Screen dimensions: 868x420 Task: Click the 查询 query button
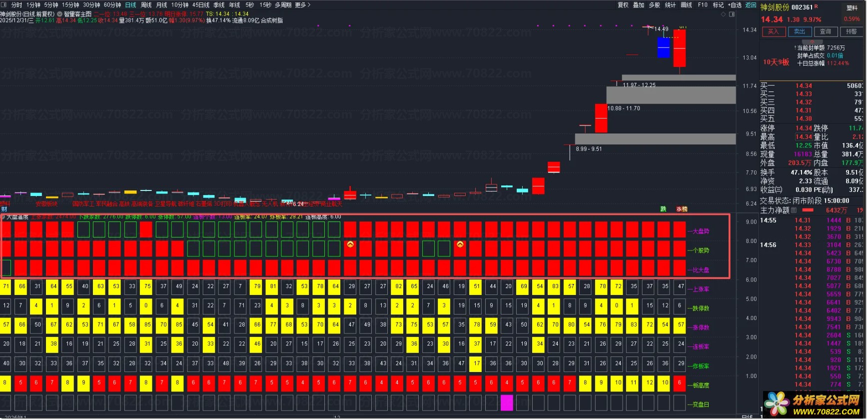click(x=826, y=31)
